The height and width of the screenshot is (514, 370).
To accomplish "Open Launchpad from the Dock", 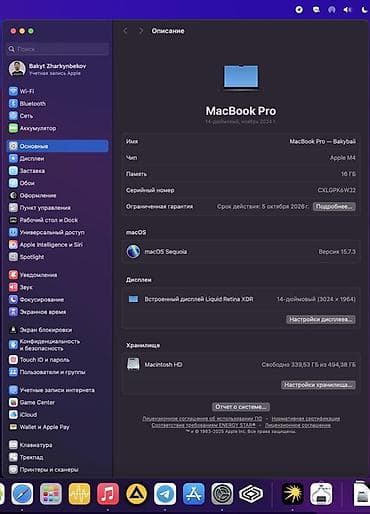I will [51, 494].
